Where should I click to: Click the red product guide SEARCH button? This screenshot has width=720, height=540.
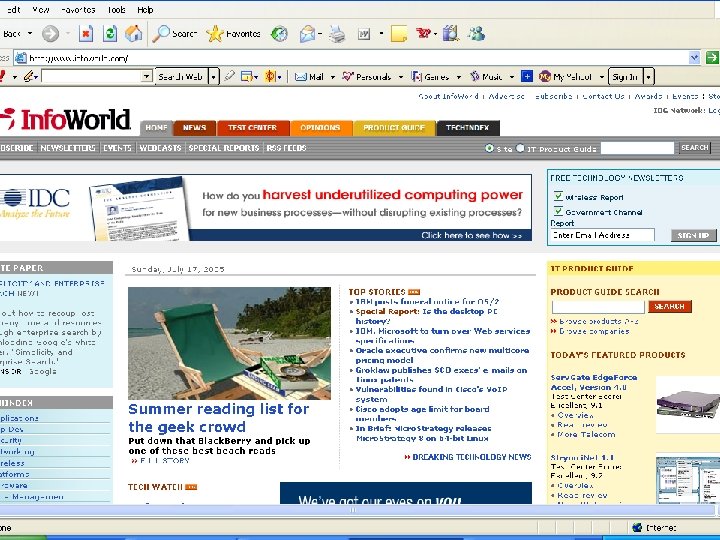coord(669,306)
